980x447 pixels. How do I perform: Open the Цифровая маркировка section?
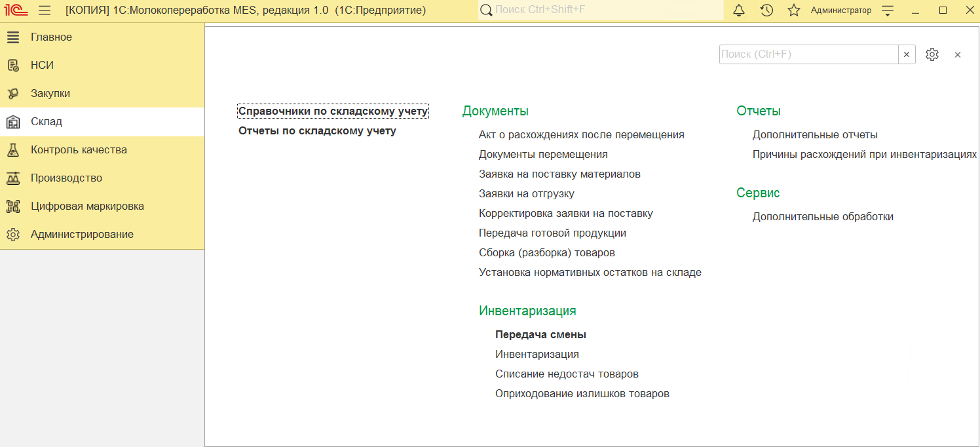click(x=87, y=206)
